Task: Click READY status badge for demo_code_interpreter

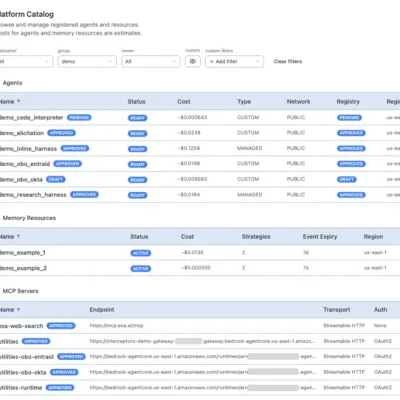Action: [x=137, y=118]
